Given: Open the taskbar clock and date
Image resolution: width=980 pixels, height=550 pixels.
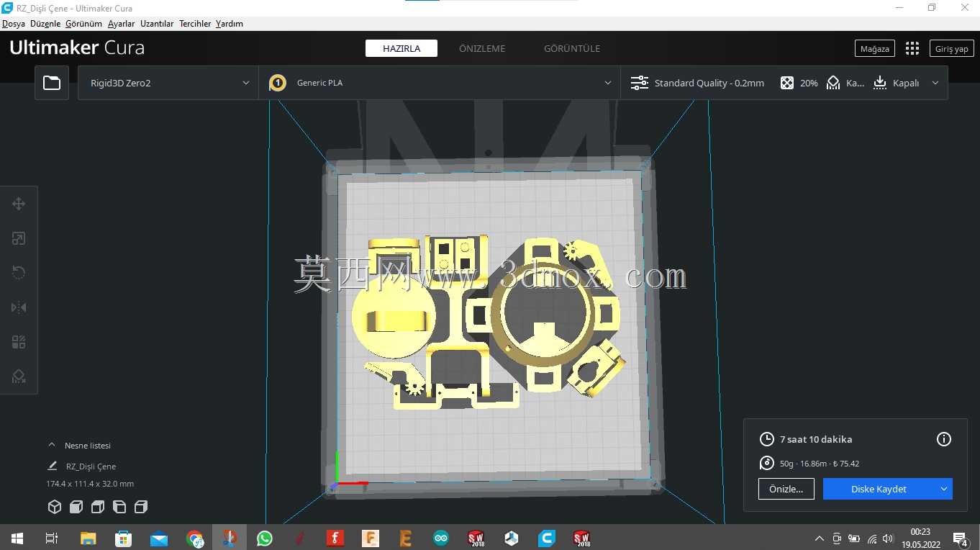Looking at the screenshot, I should (x=920, y=538).
